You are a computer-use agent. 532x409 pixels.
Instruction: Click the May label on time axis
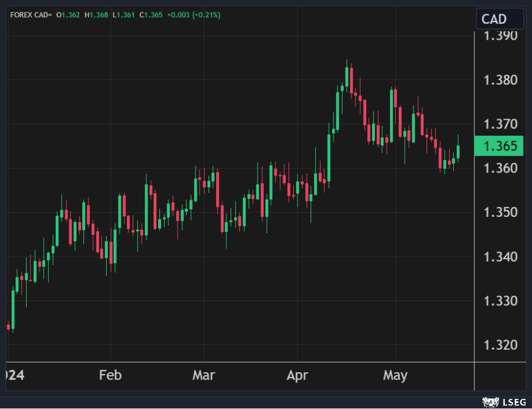[395, 375]
